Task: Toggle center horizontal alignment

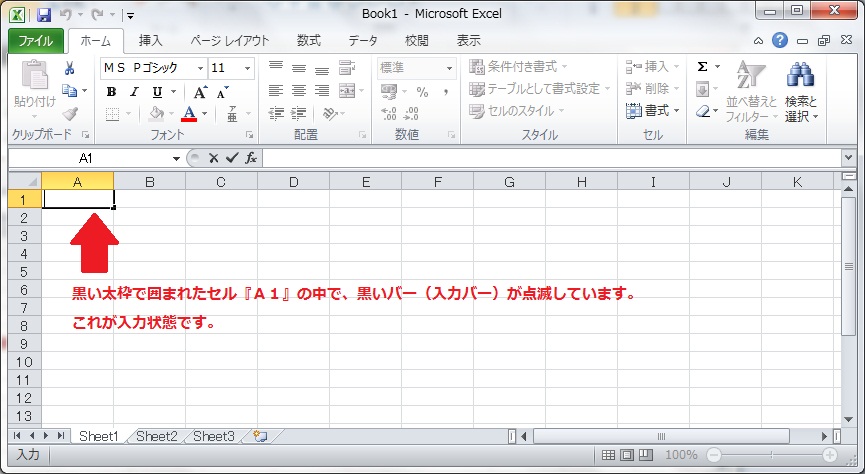Action: click(x=298, y=90)
